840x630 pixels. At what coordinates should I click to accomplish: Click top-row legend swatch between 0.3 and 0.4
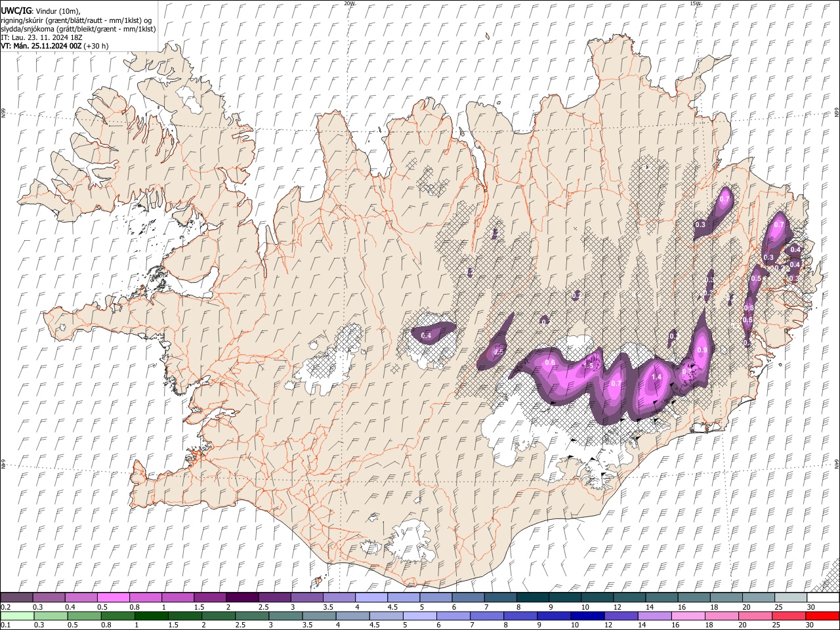(x=49, y=598)
